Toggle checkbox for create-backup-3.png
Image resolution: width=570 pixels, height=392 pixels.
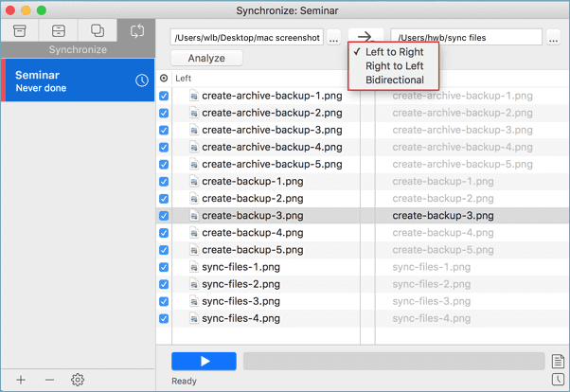pyautogui.click(x=165, y=215)
